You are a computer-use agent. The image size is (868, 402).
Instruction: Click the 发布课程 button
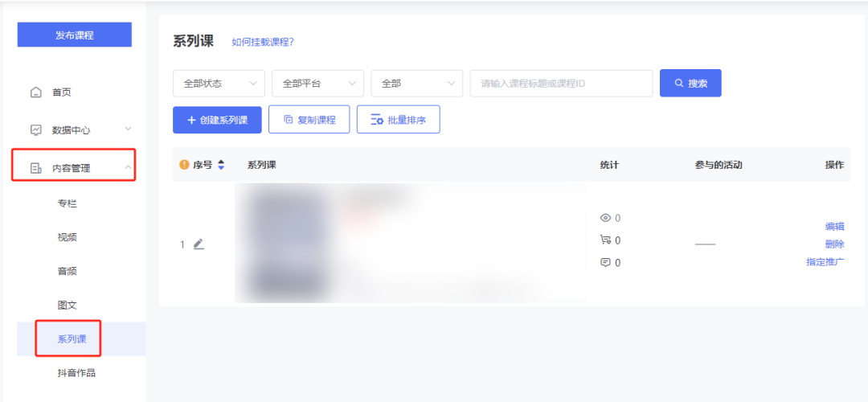[x=75, y=35]
